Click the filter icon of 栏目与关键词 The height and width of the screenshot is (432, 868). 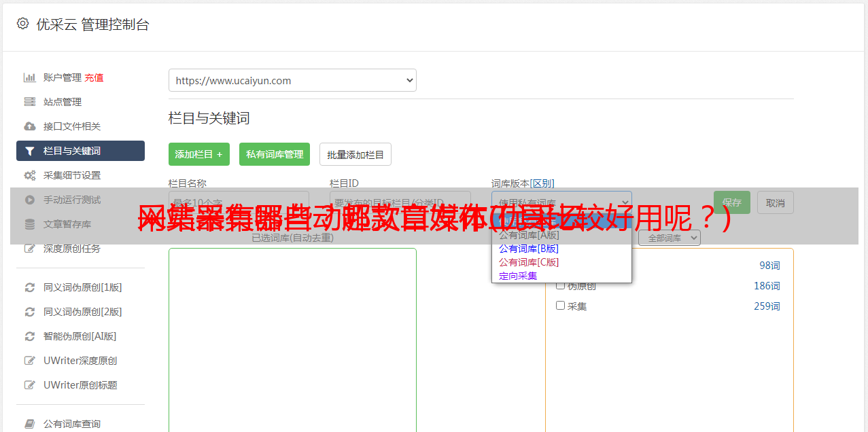point(29,151)
